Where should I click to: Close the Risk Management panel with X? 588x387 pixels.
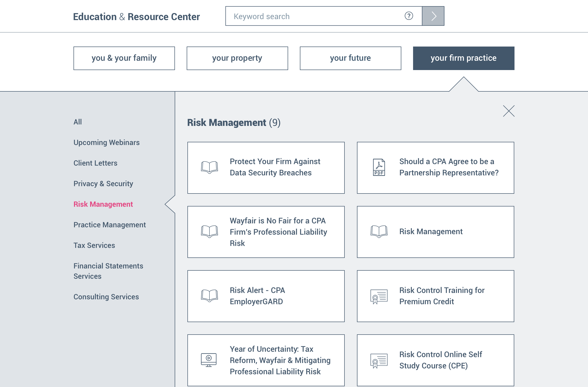508,111
